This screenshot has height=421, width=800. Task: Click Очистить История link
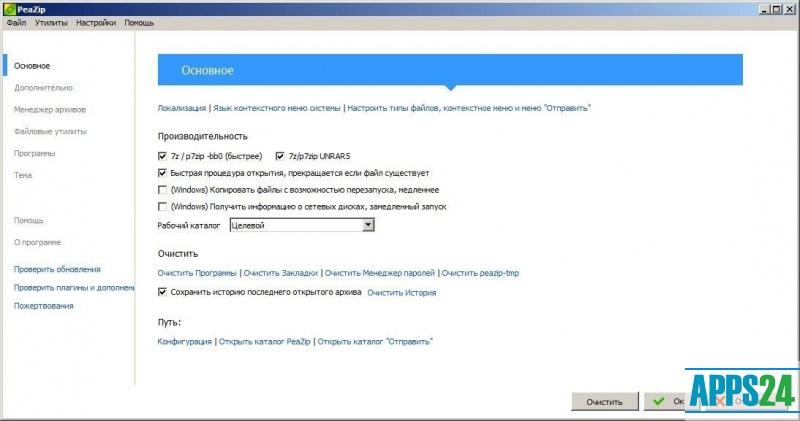click(x=402, y=293)
